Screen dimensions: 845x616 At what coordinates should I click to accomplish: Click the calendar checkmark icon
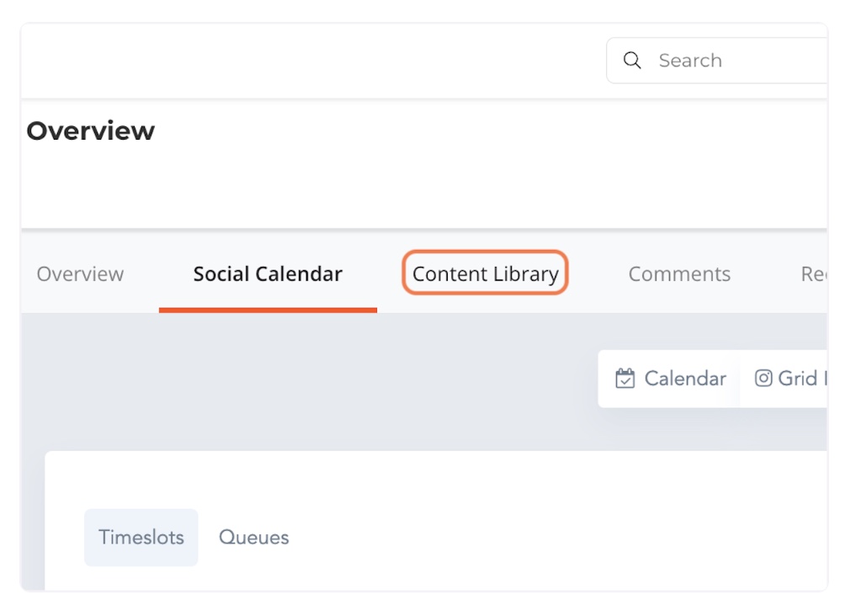[x=624, y=379]
